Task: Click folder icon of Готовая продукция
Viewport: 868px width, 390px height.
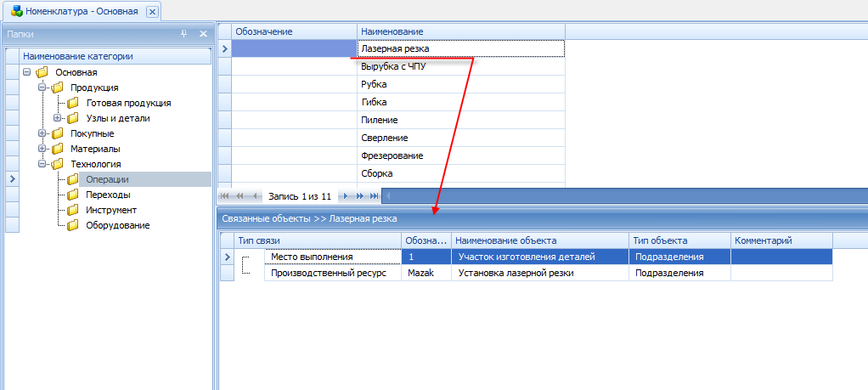Action: (x=72, y=103)
